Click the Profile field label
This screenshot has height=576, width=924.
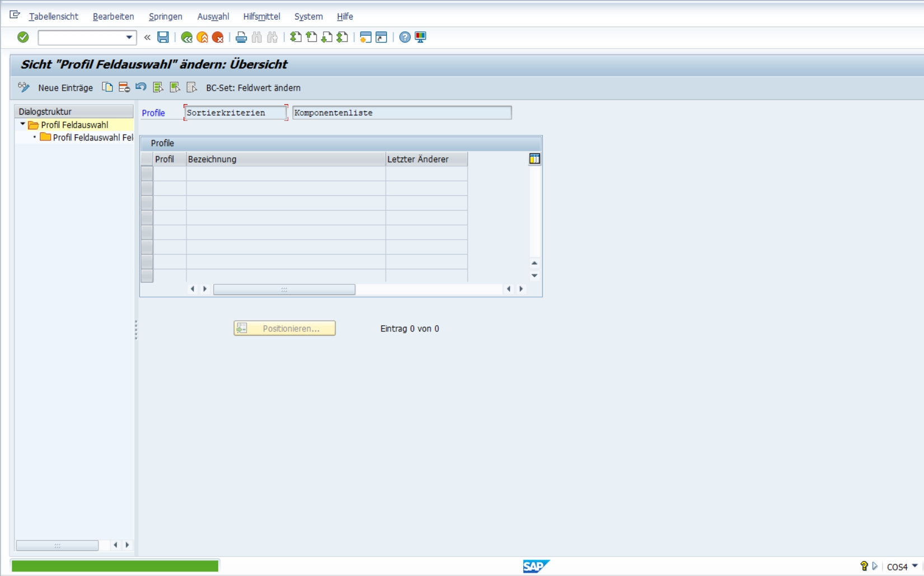pyautogui.click(x=153, y=113)
